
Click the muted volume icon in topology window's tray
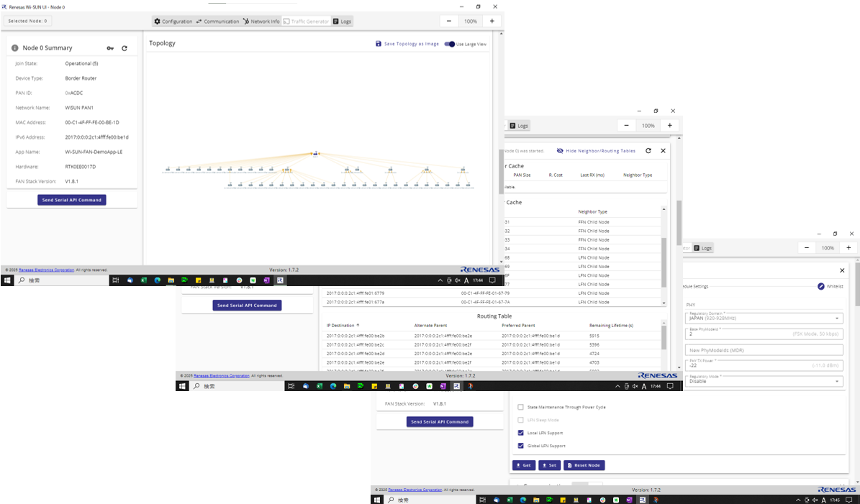click(458, 280)
